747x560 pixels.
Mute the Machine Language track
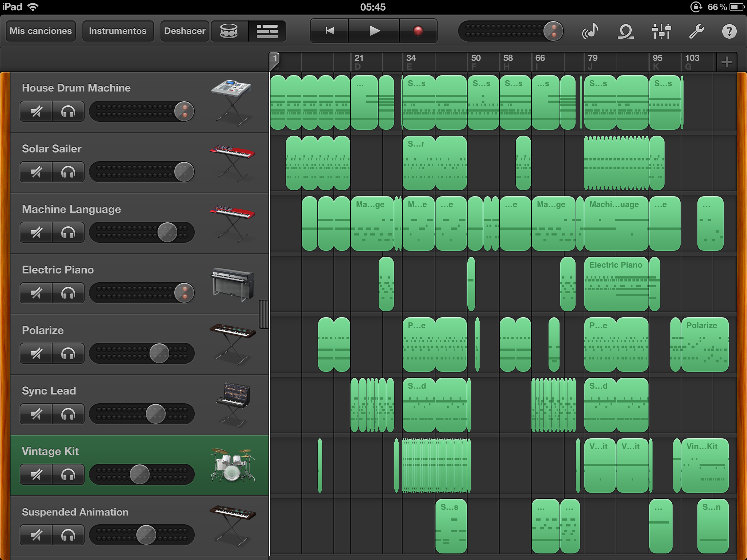click(x=36, y=232)
